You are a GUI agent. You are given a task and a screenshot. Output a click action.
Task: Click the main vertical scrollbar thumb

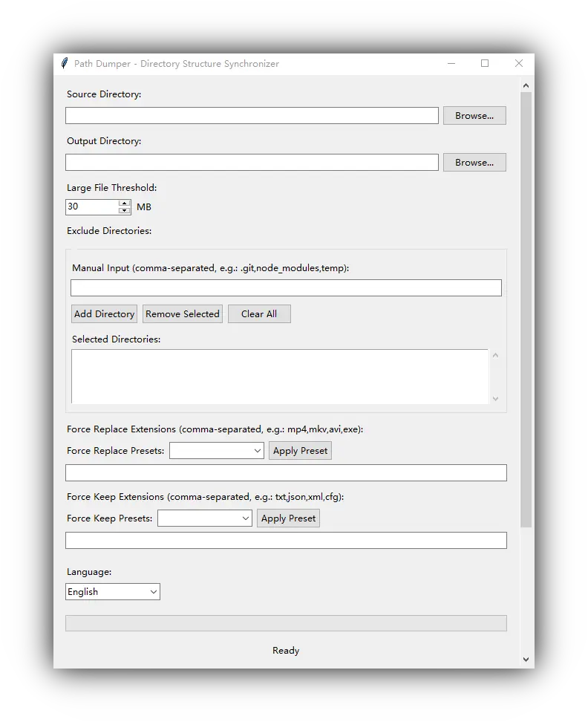click(526, 310)
